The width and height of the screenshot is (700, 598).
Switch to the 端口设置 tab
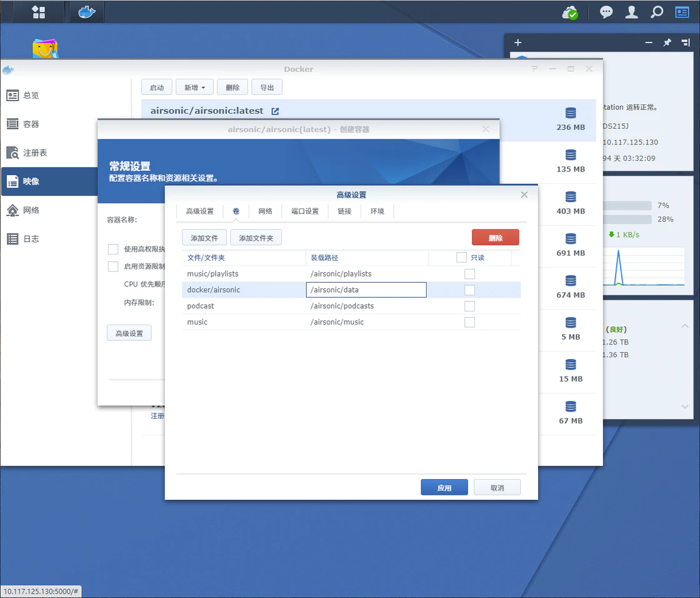[x=305, y=211]
